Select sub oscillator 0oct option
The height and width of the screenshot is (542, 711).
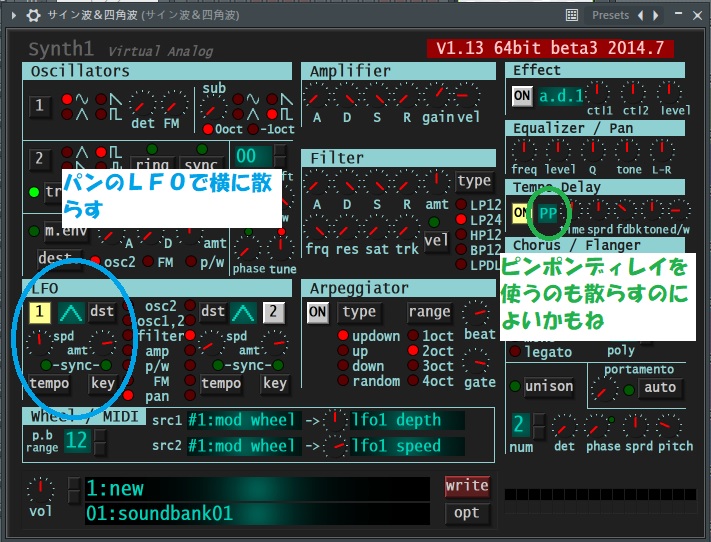click(208, 129)
